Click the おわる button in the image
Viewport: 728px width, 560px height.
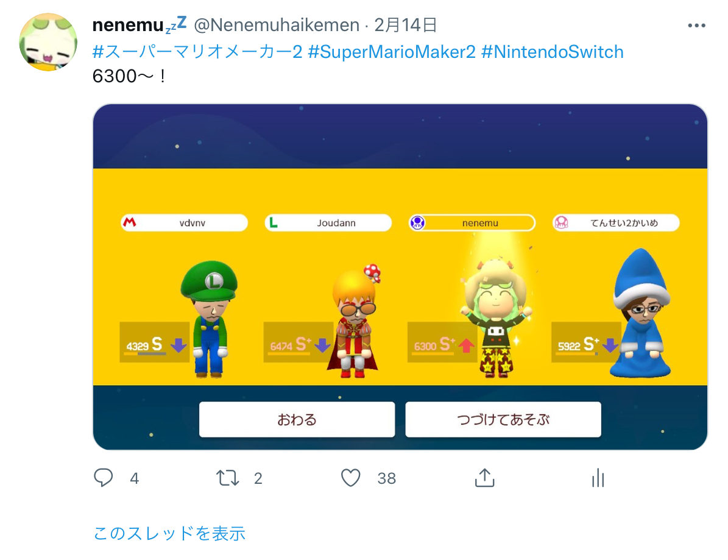click(x=297, y=419)
